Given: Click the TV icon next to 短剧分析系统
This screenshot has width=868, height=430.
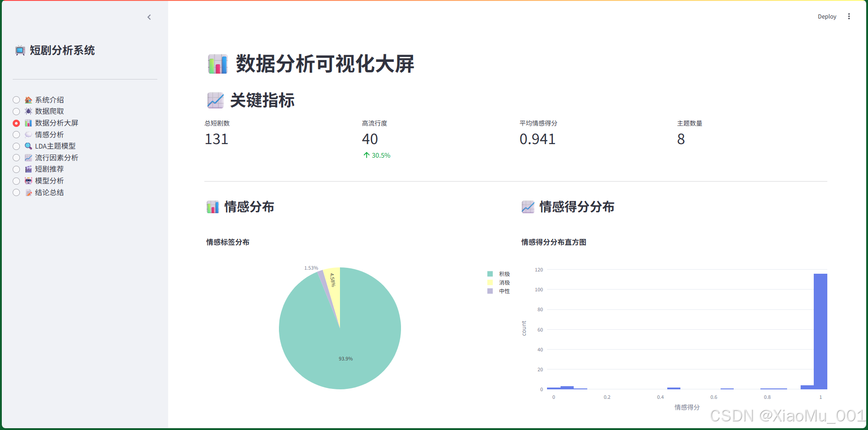Looking at the screenshot, I should 20,51.
